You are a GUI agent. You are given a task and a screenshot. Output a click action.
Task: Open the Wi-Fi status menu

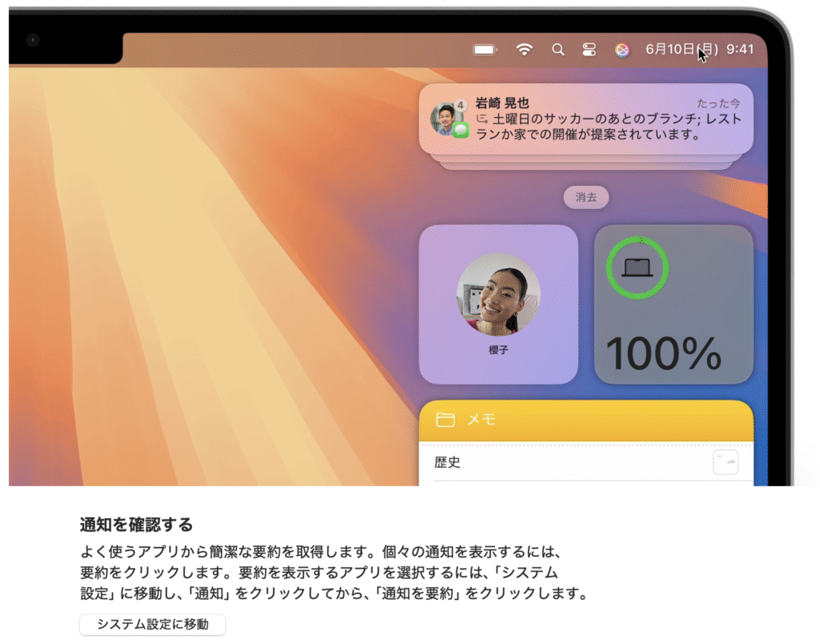(524, 50)
